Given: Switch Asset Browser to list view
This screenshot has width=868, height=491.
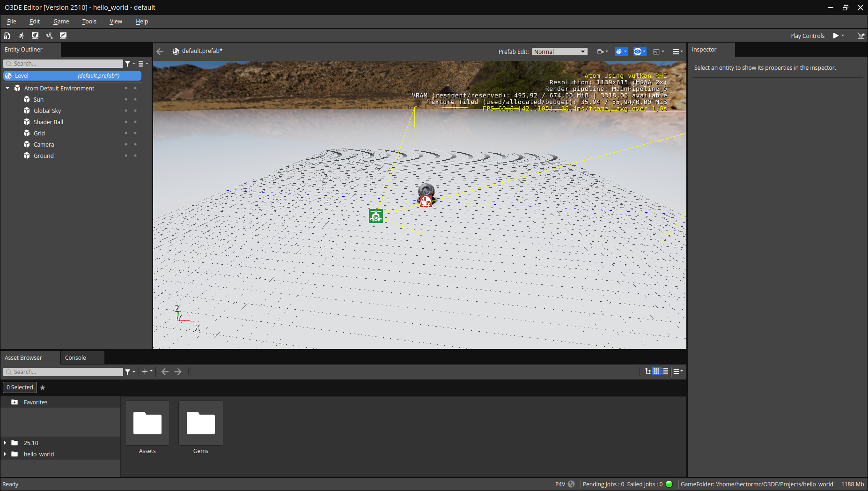Looking at the screenshot, I should (x=665, y=371).
